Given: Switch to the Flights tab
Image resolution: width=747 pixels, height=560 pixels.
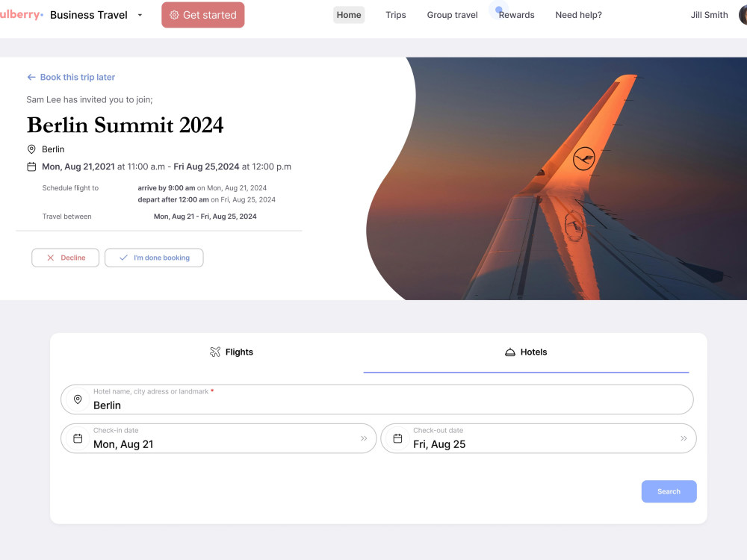Looking at the screenshot, I should tap(232, 352).
